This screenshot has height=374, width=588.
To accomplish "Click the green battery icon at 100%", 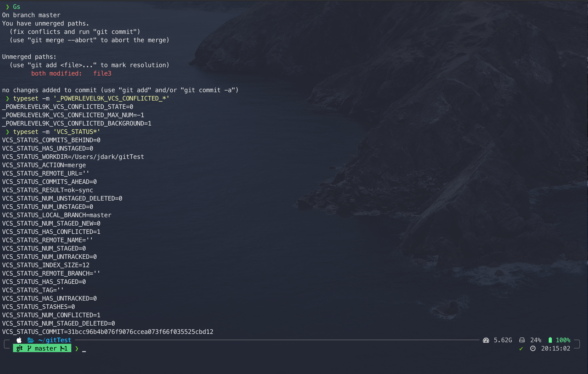I will [x=550, y=340].
